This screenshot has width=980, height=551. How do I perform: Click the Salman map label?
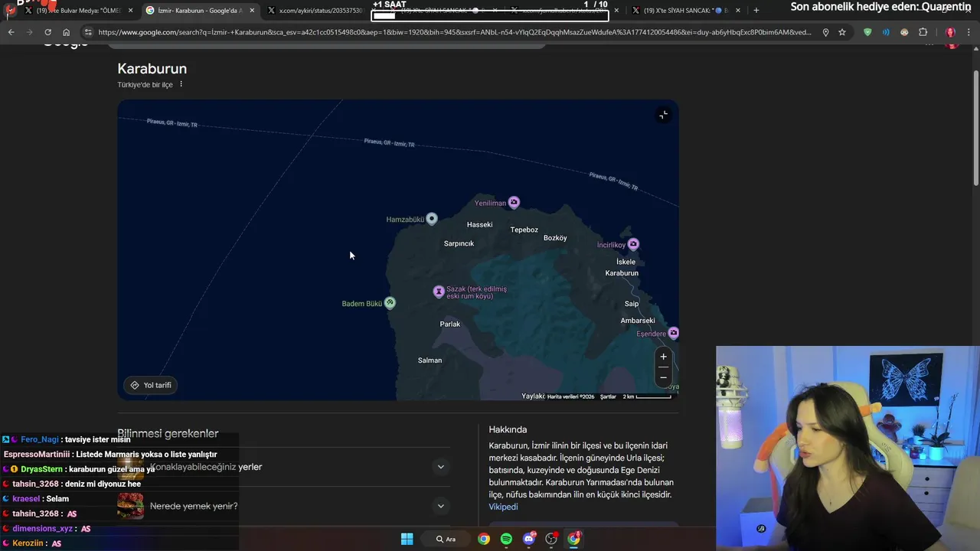(430, 360)
